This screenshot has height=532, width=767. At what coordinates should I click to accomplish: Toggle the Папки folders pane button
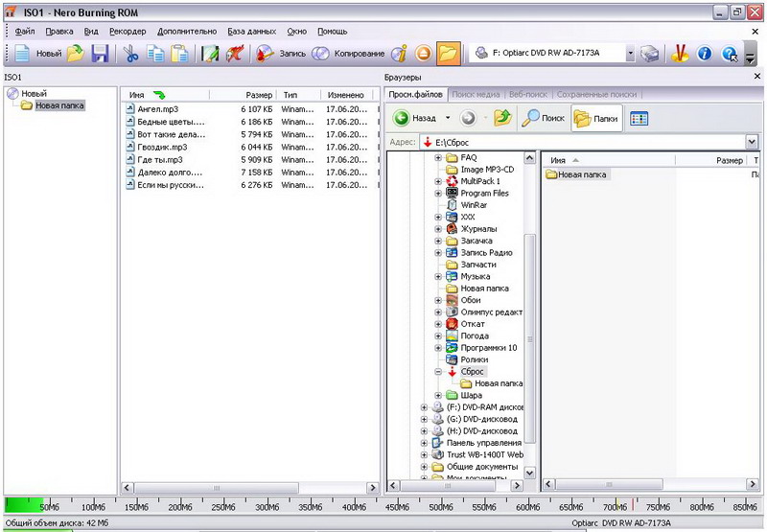point(596,118)
